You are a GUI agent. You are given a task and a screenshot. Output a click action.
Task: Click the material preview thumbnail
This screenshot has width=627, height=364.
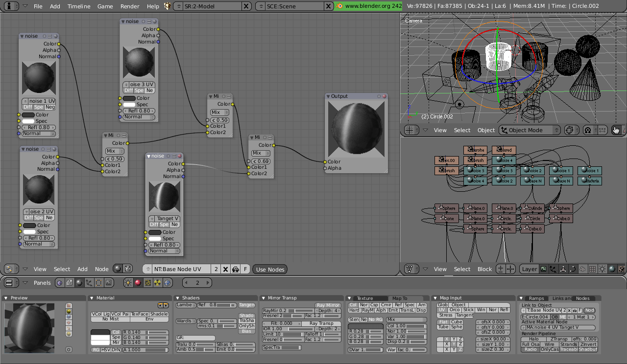tap(29, 327)
